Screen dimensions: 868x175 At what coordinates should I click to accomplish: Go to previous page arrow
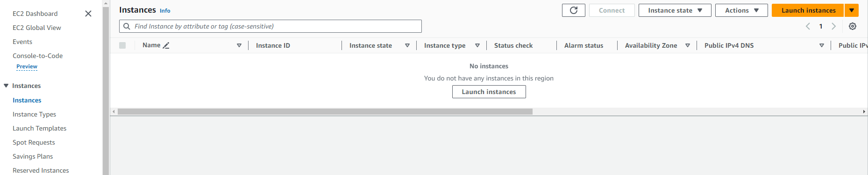pos(808,26)
